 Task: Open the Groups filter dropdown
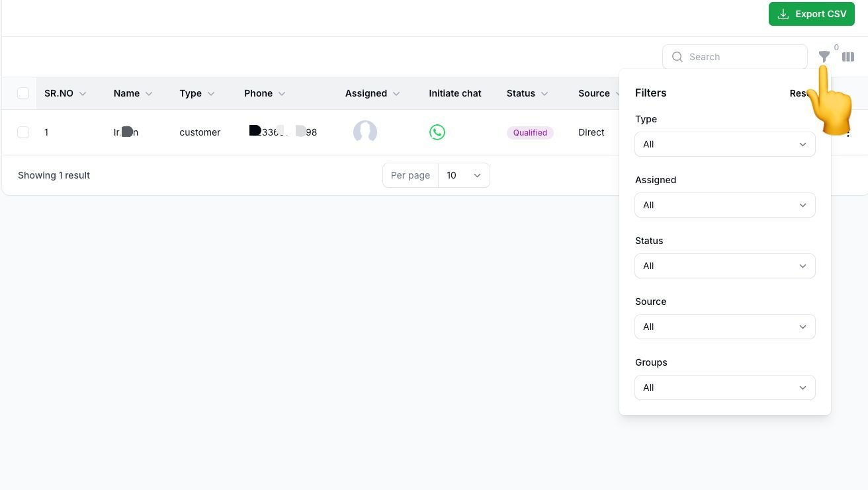coord(724,388)
